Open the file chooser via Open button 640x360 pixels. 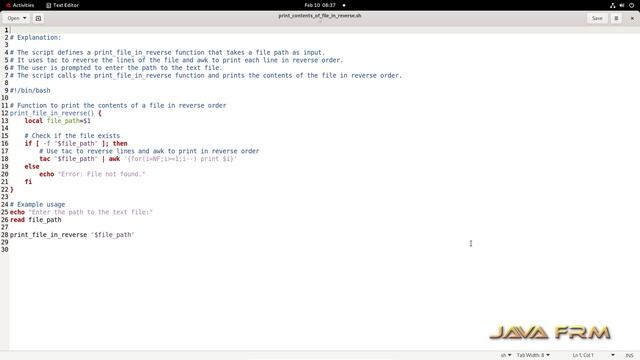coord(13,18)
